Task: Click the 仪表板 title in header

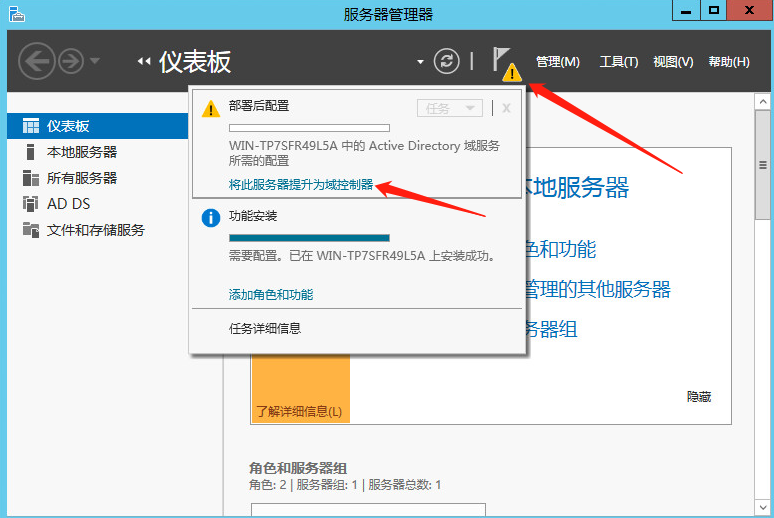Action: 194,62
